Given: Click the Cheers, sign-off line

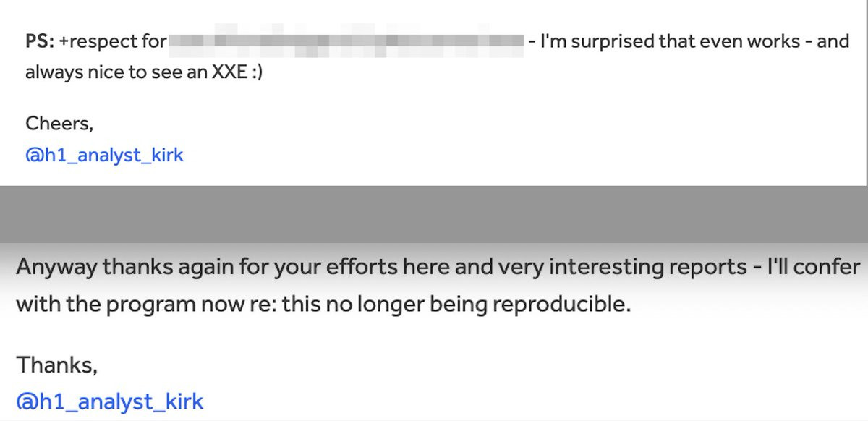Looking at the screenshot, I should 59,124.
